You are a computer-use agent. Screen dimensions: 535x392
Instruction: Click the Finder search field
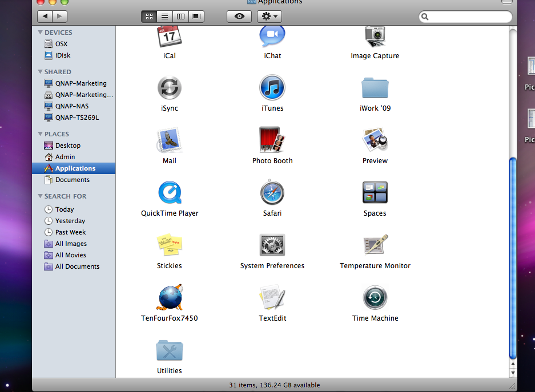(x=465, y=17)
